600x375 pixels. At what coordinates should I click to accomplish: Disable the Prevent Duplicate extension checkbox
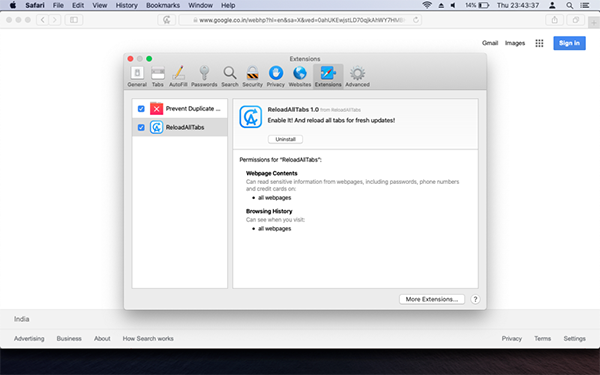pyautogui.click(x=141, y=109)
